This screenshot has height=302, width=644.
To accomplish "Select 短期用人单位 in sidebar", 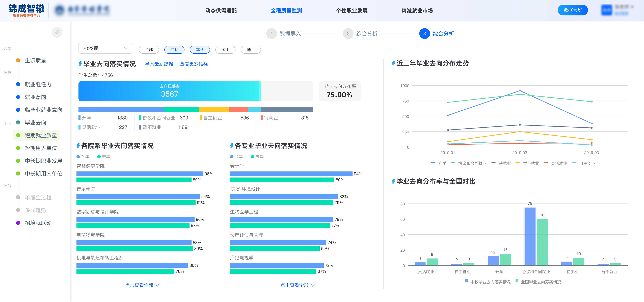I will (x=41, y=148).
